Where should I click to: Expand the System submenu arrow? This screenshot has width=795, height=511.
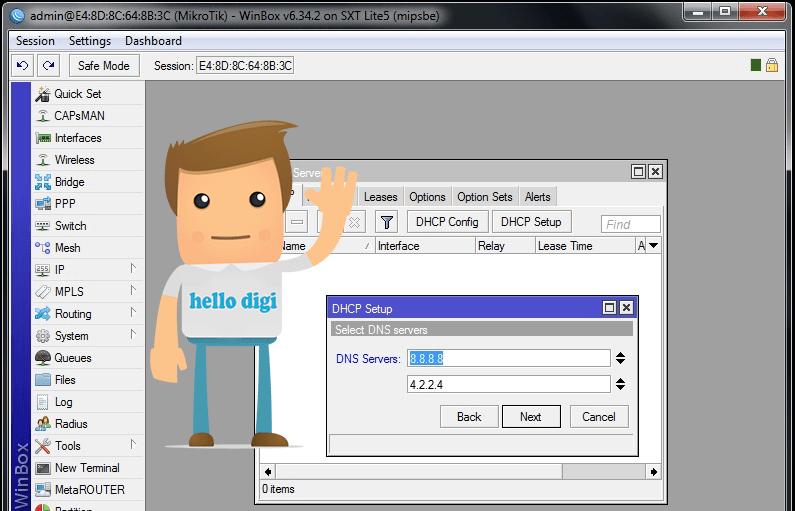point(133,334)
